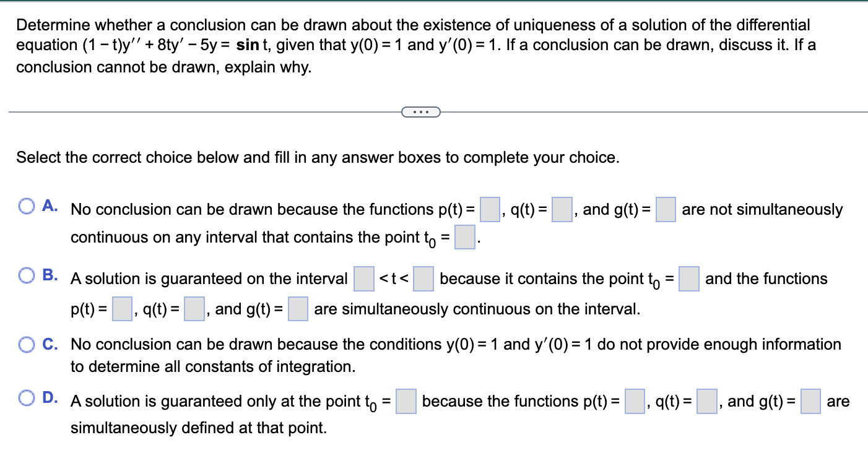
Task: Click the t0 answer box in choice B
Action: click(688, 278)
